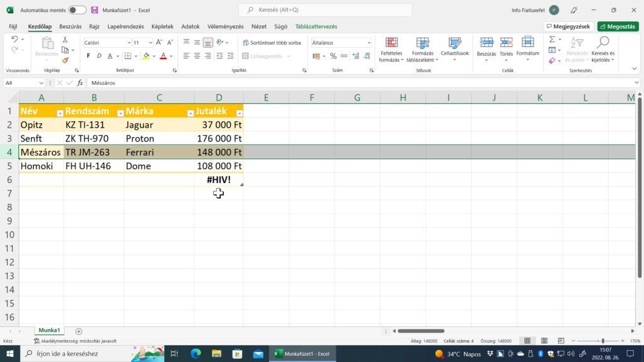Align cell text to the left
644x362 pixels.
(x=186, y=56)
